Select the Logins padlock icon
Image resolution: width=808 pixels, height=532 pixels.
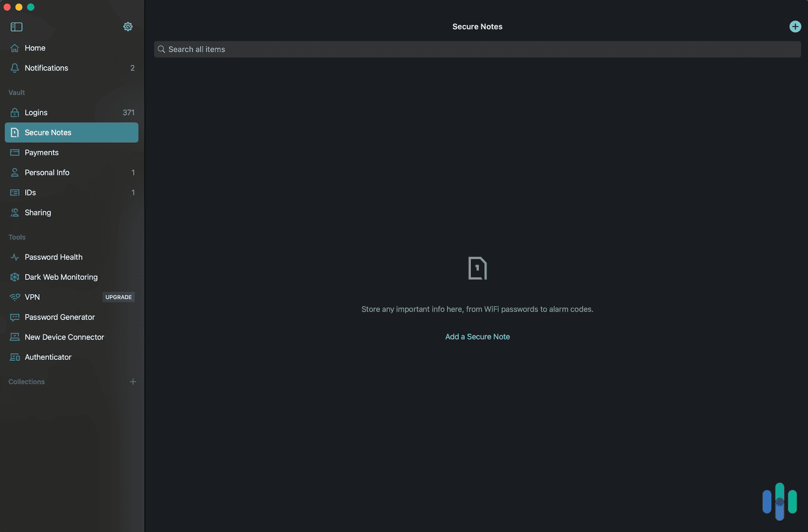(15, 112)
